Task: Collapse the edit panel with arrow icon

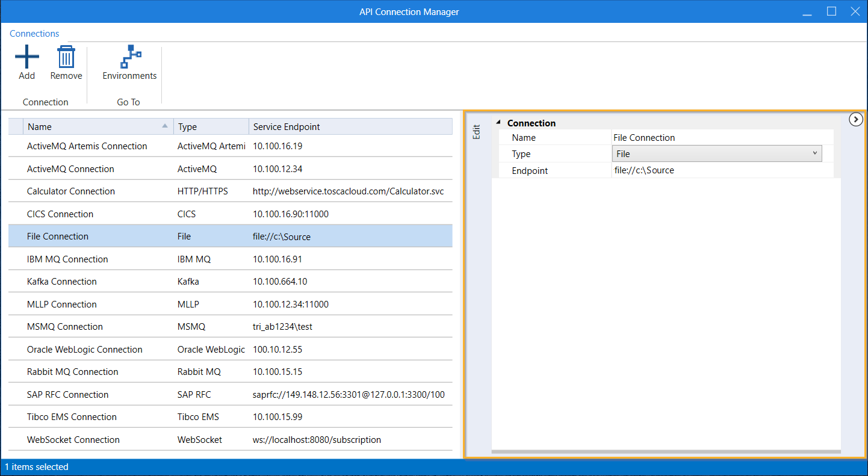Action: [x=855, y=120]
